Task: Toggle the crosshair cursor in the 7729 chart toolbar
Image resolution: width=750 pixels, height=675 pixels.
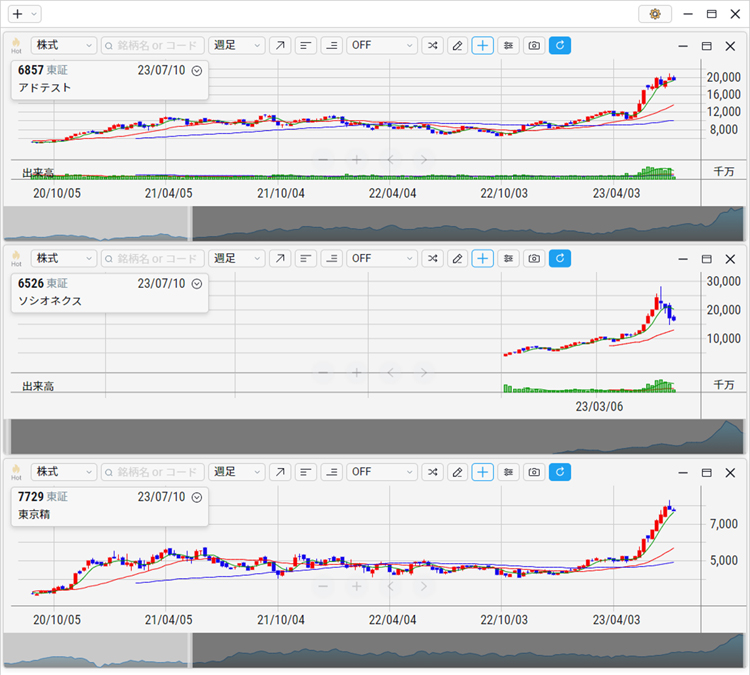Action: point(483,472)
